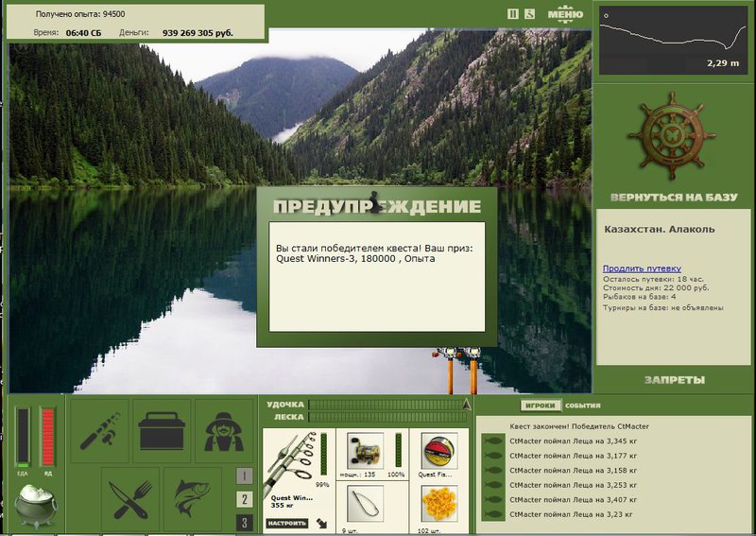The image size is (756, 536).
Task: Click the time value 06:40 СБ
Action: 83,33
